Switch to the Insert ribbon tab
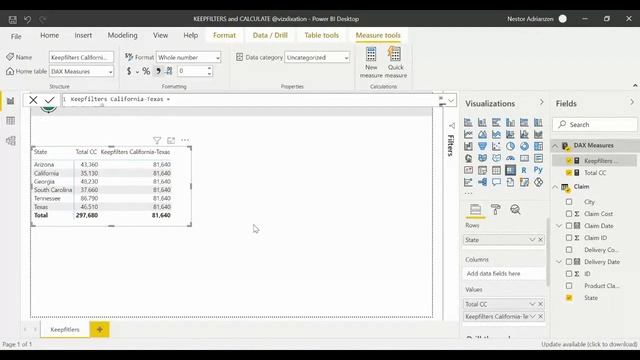The width and height of the screenshot is (640, 360). click(83, 36)
